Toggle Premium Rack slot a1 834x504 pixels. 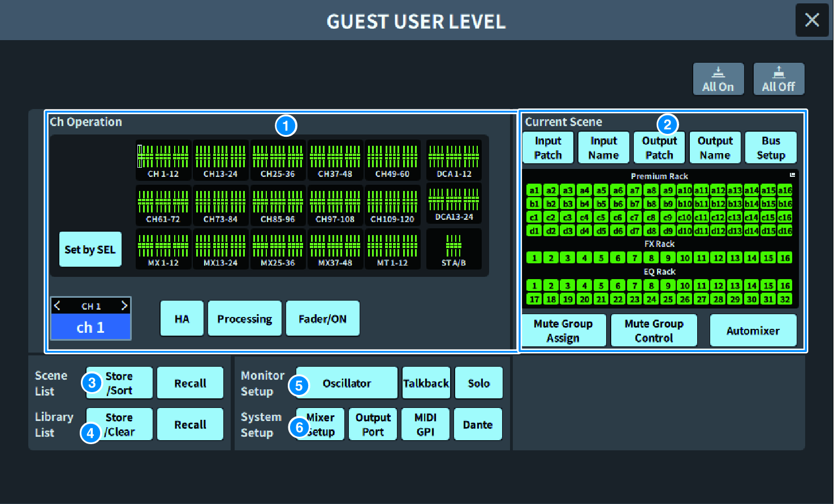tap(534, 190)
